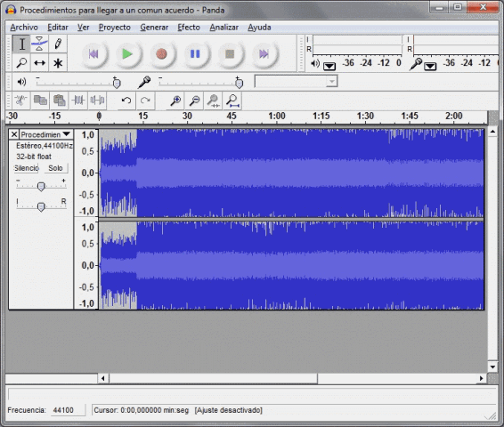Click the track gain slider
The image size is (504, 427).
(x=41, y=186)
